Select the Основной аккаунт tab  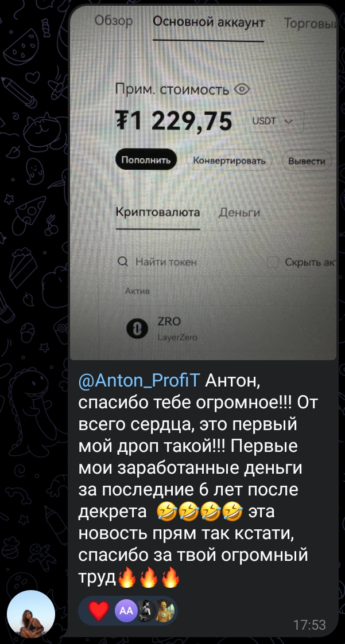tap(208, 22)
